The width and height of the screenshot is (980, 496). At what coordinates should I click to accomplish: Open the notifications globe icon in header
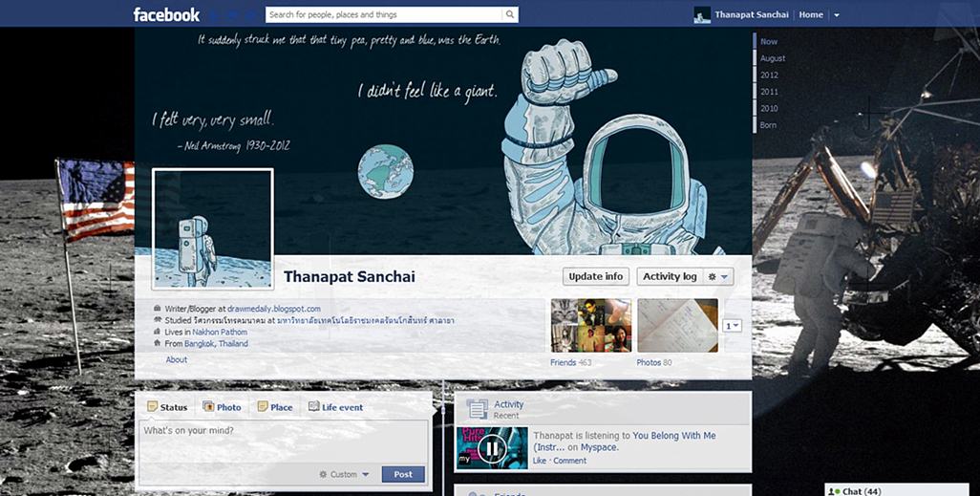[251, 14]
